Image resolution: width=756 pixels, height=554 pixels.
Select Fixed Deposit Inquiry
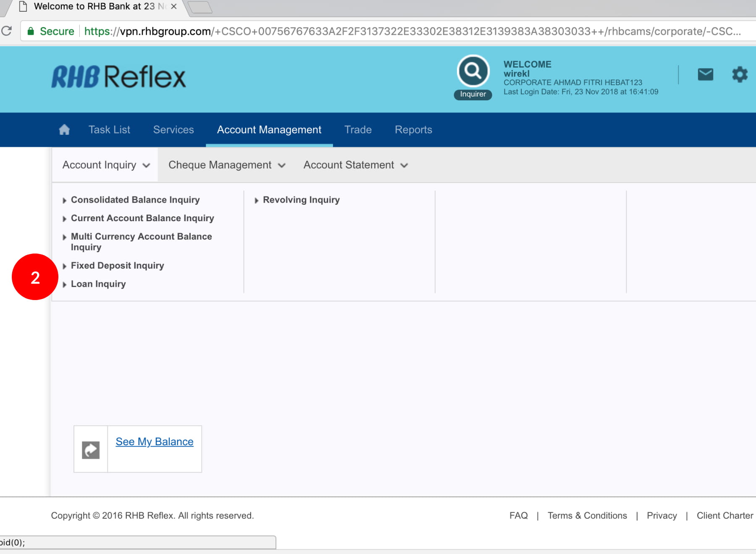point(117,266)
